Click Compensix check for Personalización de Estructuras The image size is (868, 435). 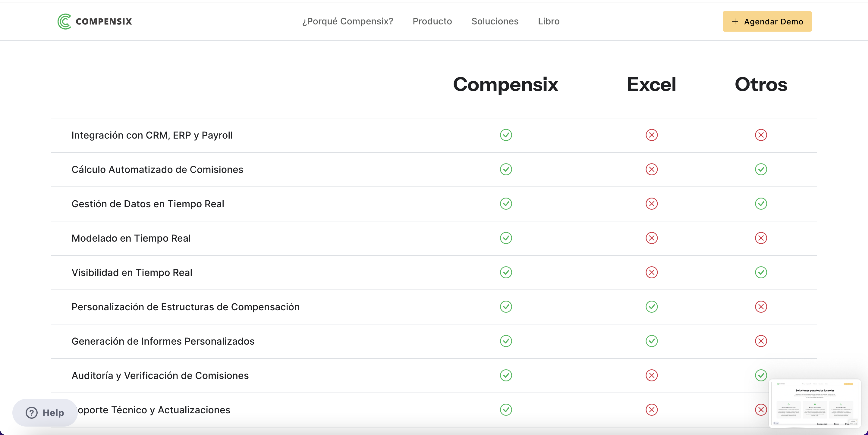506,307
